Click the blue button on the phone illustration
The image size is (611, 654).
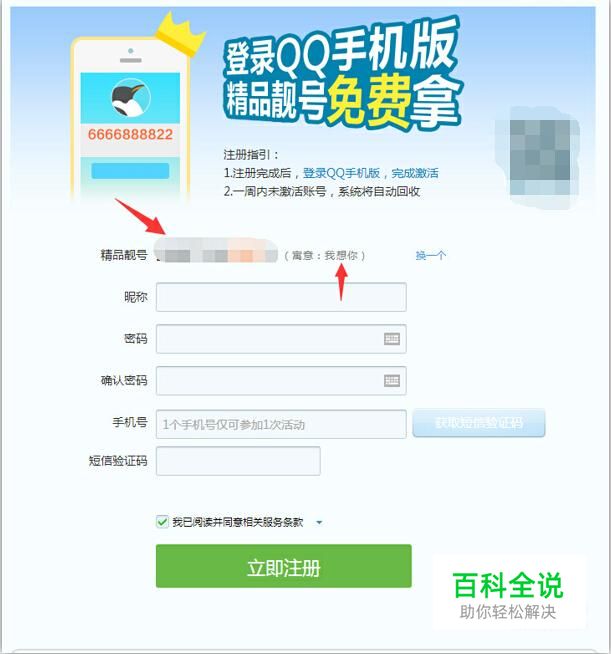(x=130, y=171)
